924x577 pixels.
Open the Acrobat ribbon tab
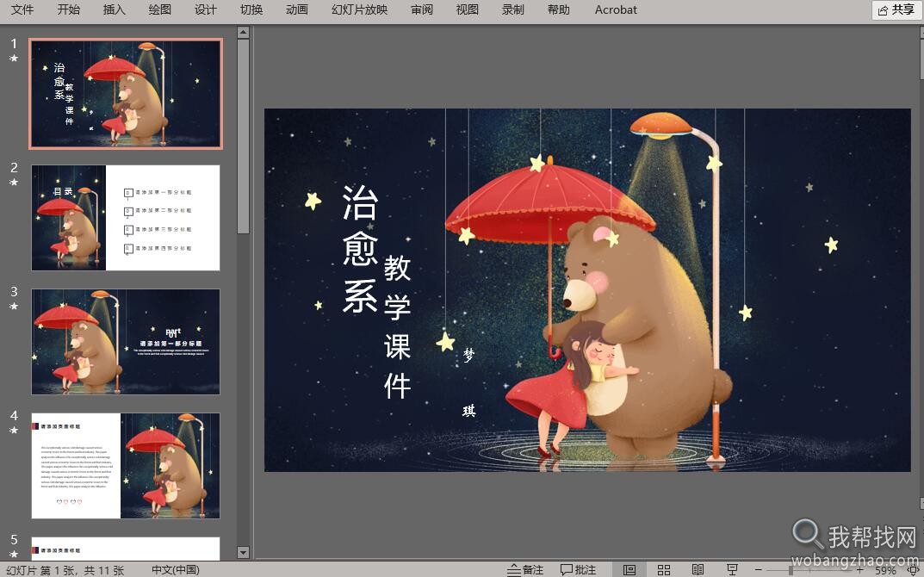616,9
